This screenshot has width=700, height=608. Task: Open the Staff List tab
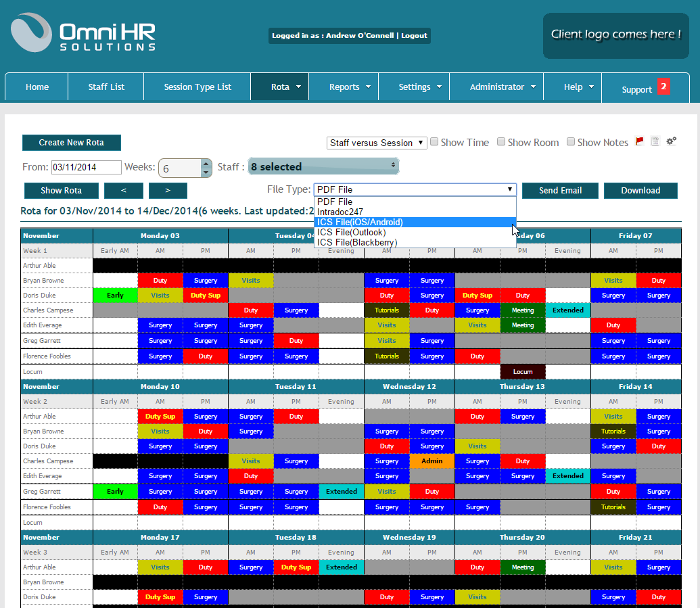click(106, 87)
